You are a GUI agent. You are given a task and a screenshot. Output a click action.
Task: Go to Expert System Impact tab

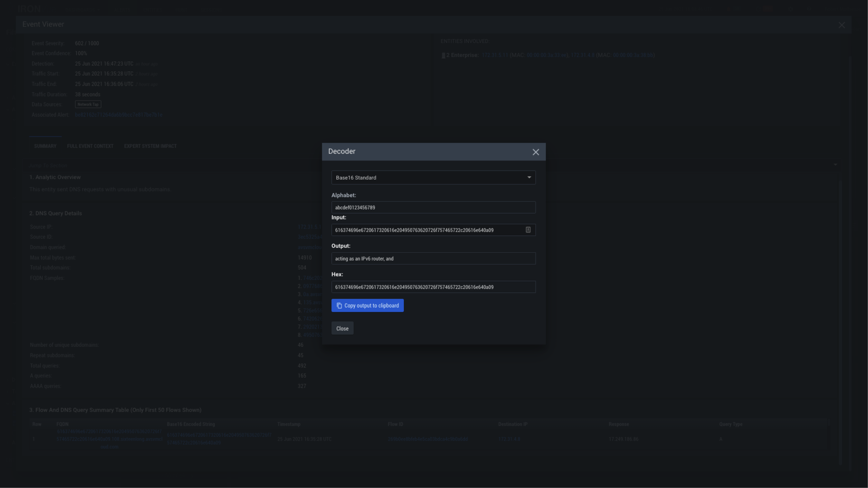(150, 146)
